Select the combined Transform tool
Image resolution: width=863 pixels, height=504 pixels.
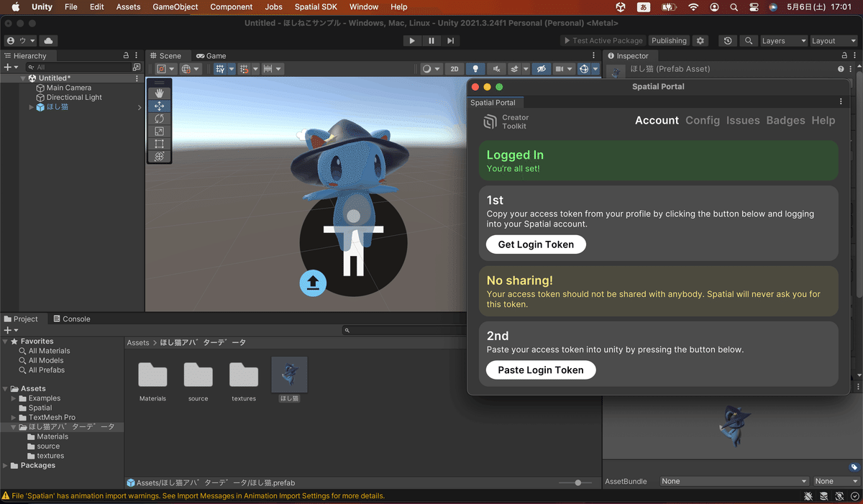[160, 156]
